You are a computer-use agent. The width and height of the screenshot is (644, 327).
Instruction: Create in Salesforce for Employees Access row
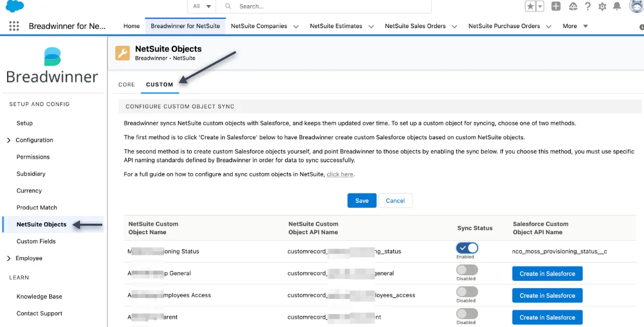547,295
